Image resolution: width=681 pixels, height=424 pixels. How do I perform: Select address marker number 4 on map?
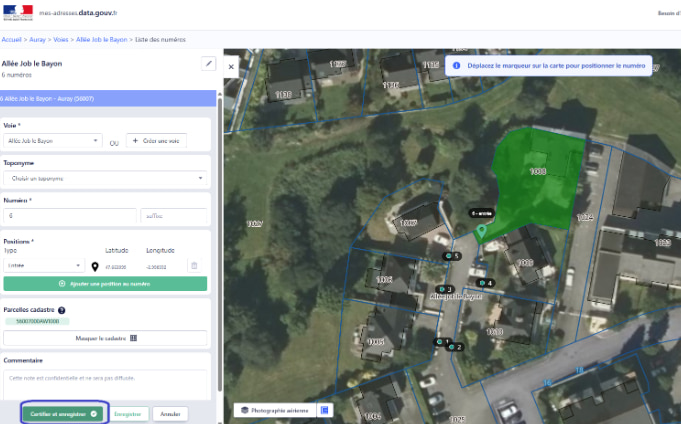pos(485,283)
